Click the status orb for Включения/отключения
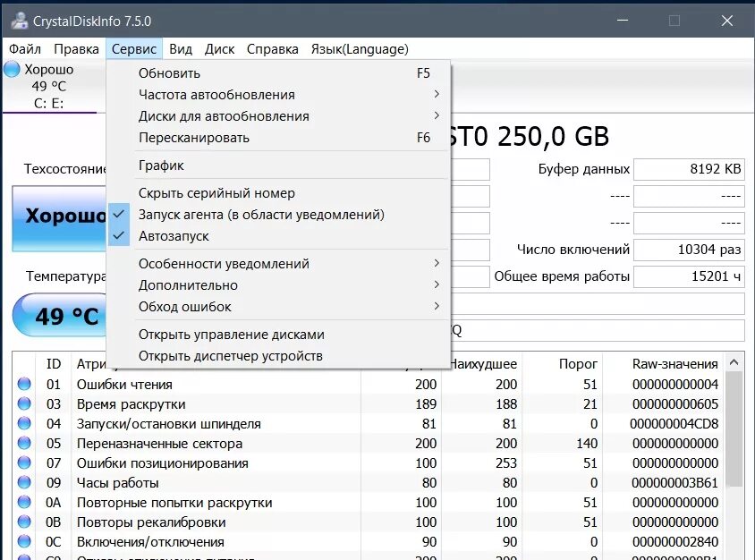 click(24, 542)
